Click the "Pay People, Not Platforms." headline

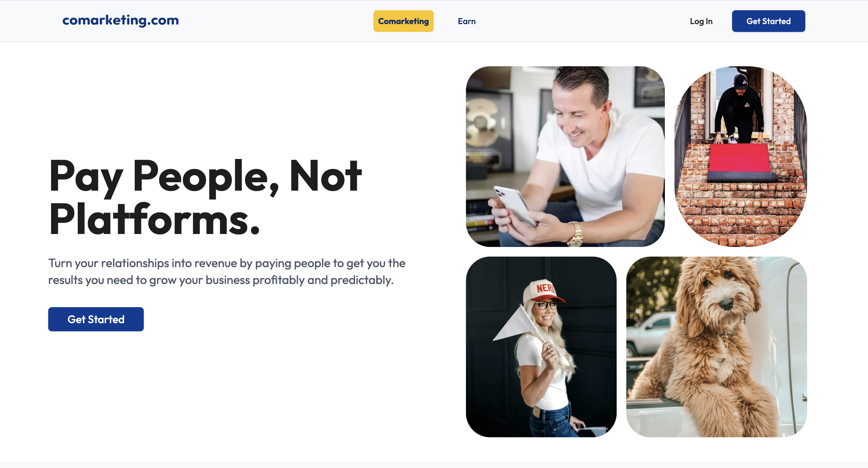tap(205, 197)
